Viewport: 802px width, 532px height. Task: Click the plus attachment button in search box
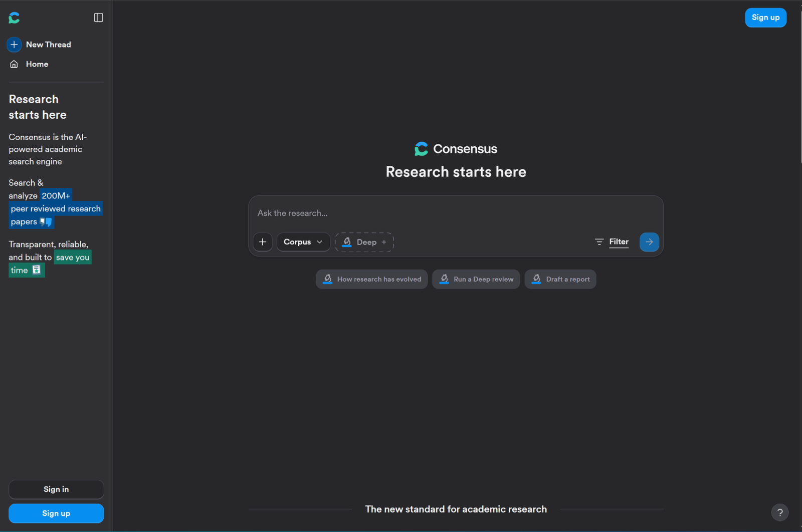coord(263,242)
